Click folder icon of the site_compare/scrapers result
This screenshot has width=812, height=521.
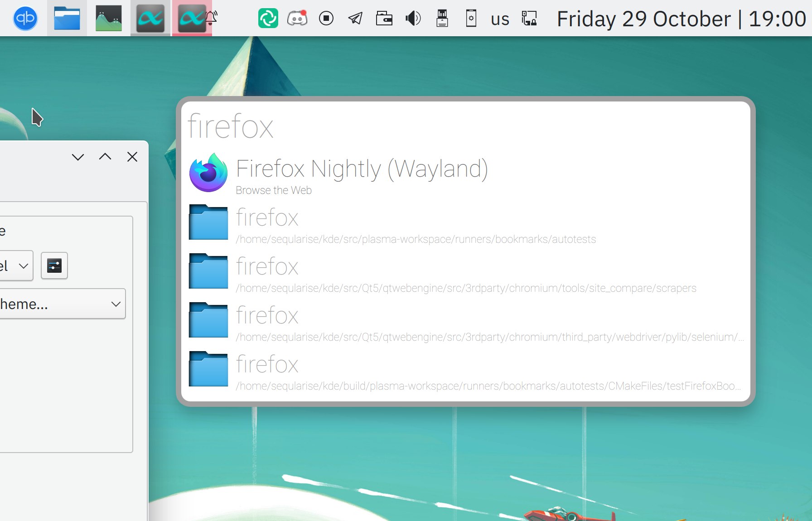point(208,271)
